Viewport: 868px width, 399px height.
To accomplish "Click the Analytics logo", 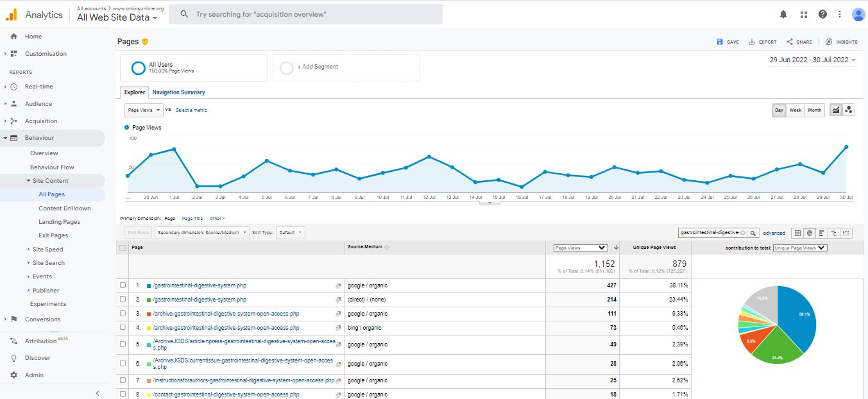I will [12, 14].
